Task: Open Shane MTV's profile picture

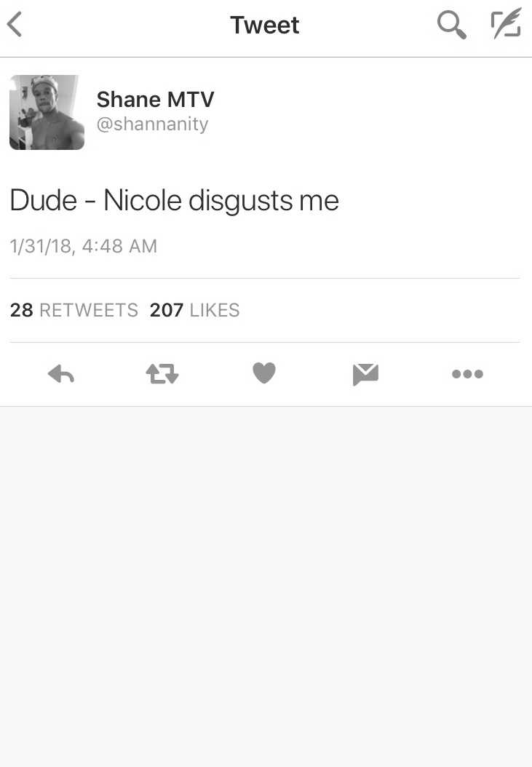Action: [x=47, y=113]
